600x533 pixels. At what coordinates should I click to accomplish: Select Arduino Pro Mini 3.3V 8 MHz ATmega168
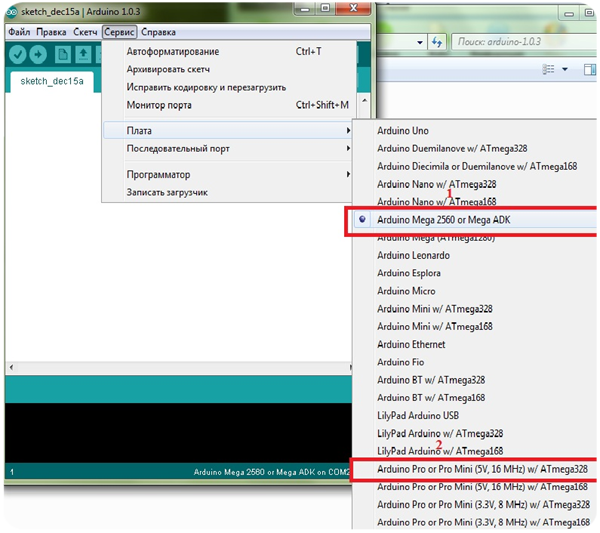pos(474,522)
